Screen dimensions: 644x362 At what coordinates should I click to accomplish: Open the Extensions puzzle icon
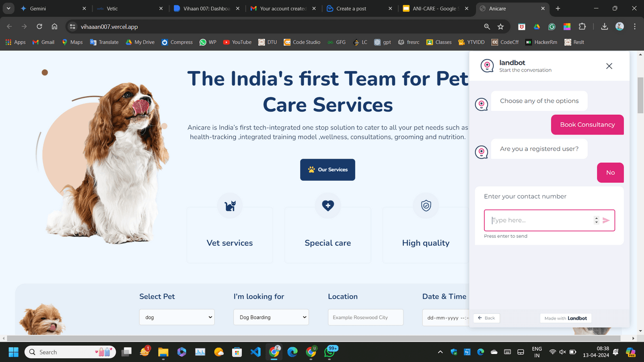[x=582, y=27]
